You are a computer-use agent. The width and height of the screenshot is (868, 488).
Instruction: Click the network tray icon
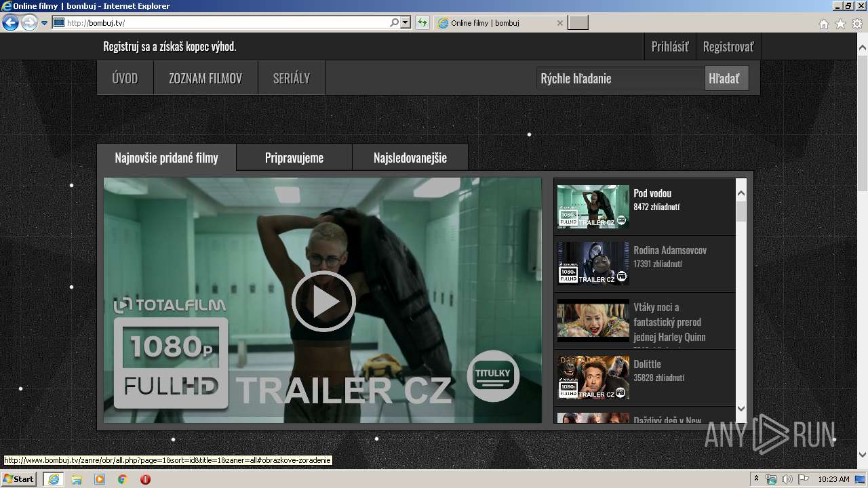771,479
